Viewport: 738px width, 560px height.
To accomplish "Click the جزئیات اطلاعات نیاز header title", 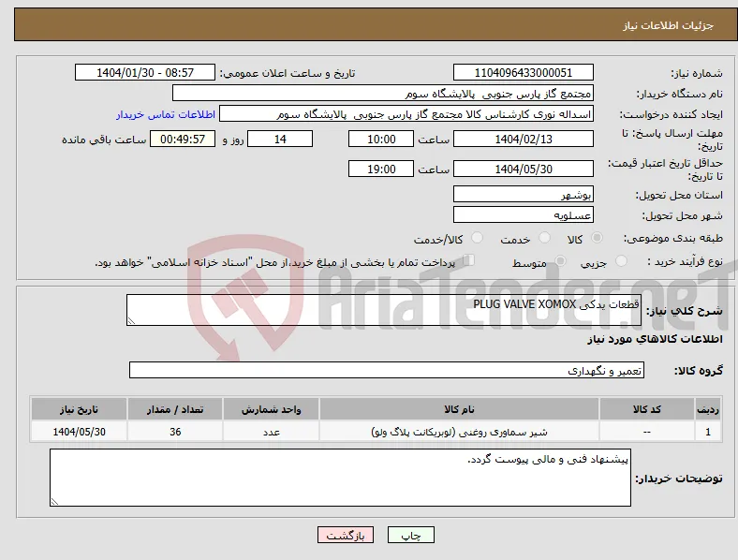I will click(669, 25).
